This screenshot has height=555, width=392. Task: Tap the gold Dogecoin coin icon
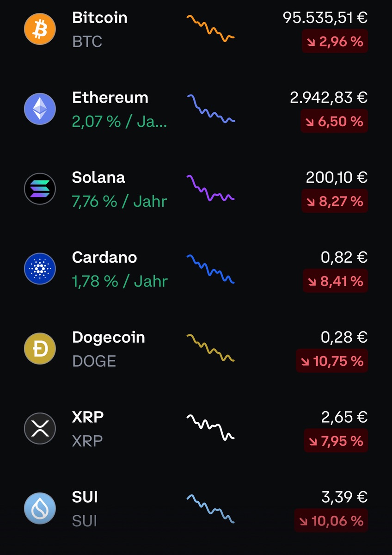point(40,349)
